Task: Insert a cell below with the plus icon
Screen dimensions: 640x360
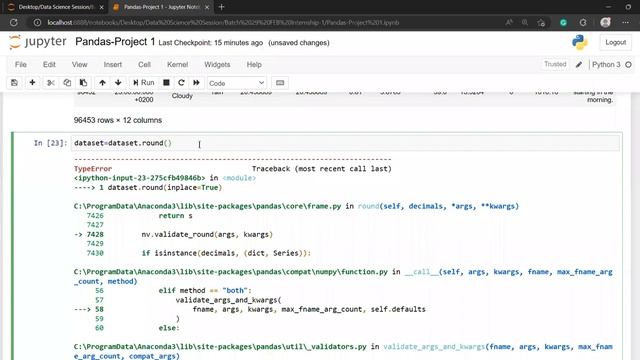Action: click(x=32, y=83)
